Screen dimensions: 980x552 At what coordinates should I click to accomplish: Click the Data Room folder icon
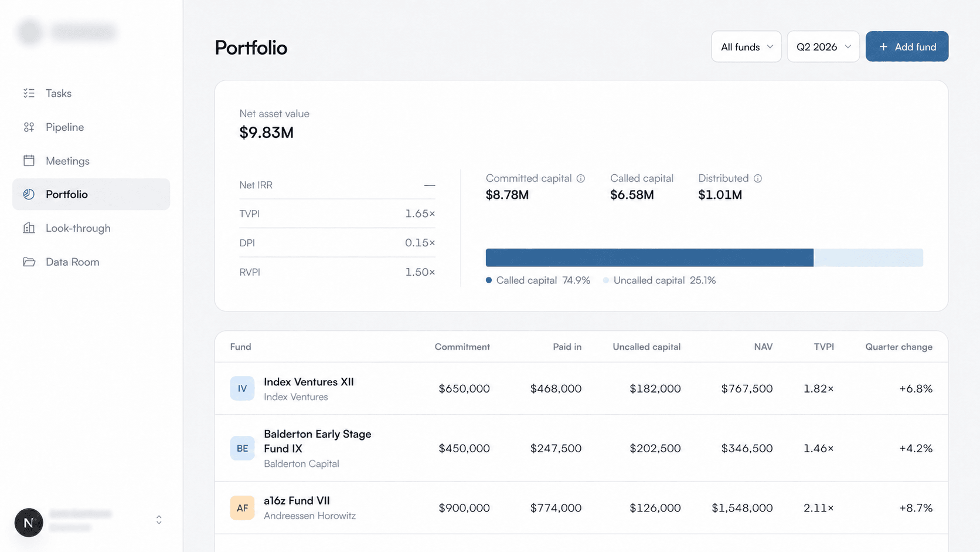[29, 262]
